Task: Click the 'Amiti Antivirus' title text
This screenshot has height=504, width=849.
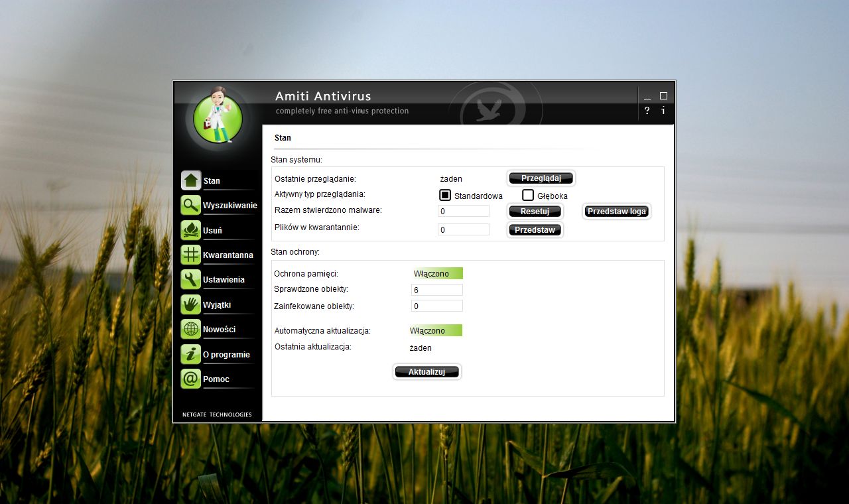Action: tap(323, 96)
